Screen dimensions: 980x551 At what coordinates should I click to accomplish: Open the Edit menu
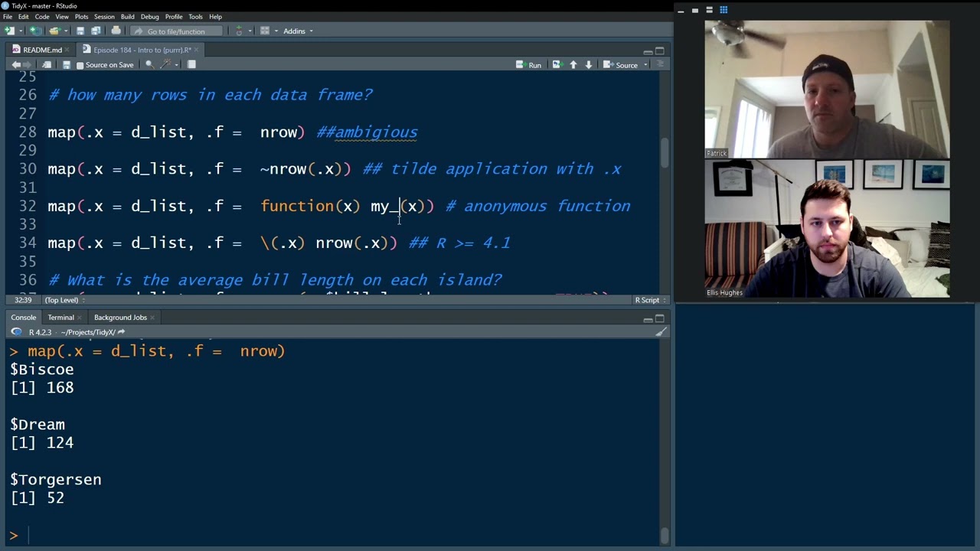point(24,17)
